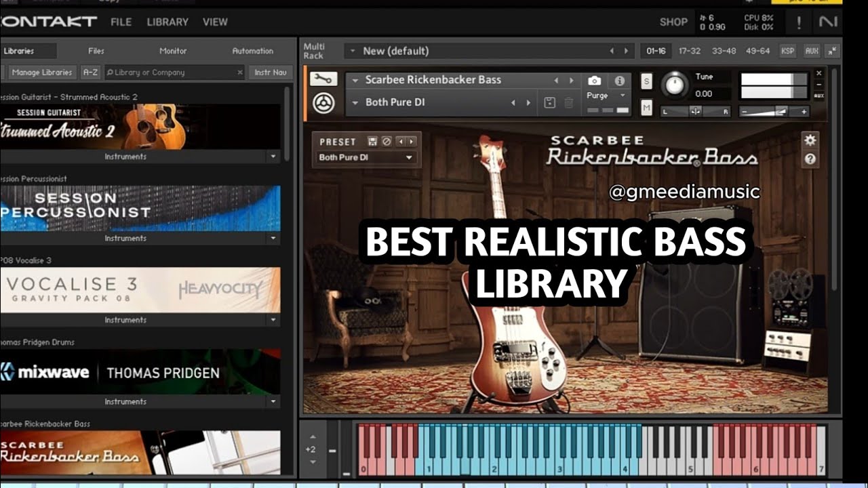This screenshot has width=868, height=488.
Task: Switch to the Automation browser tab
Action: [252, 51]
